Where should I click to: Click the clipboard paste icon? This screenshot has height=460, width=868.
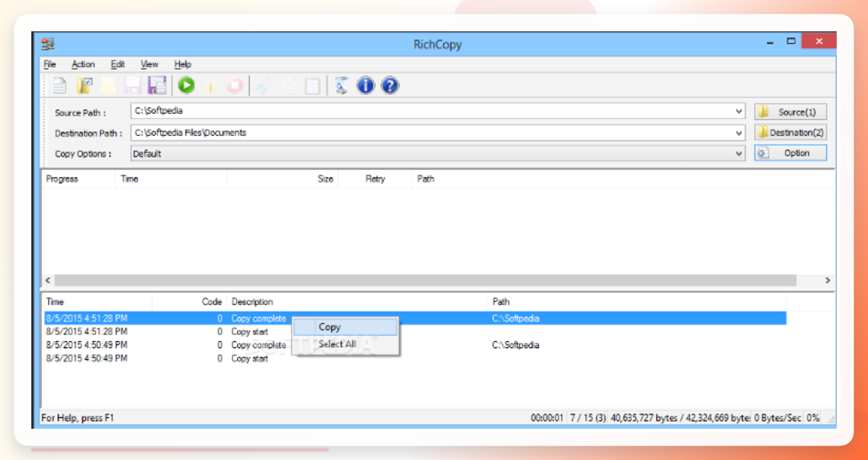pos(313,86)
